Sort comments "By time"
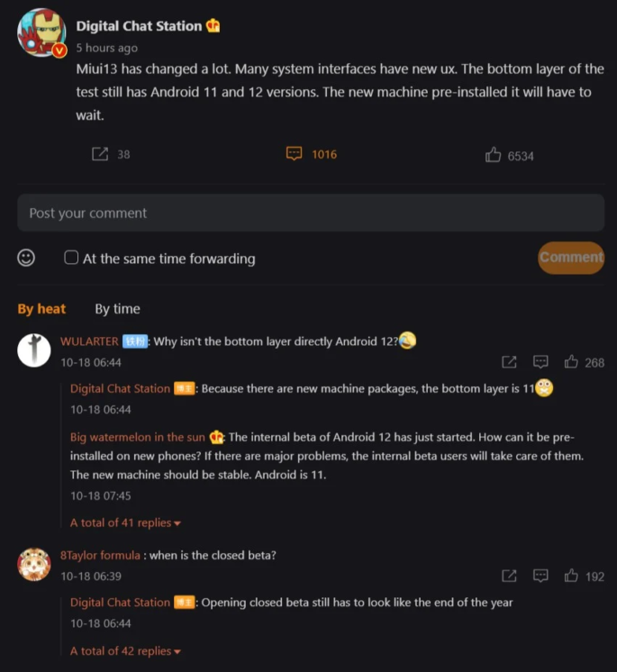617x672 pixels. (117, 309)
